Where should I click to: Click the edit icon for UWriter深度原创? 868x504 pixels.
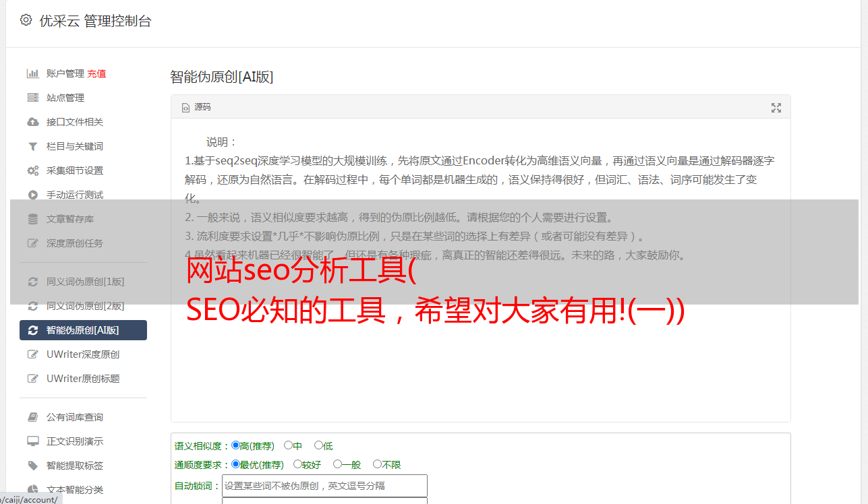[x=32, y=354]
